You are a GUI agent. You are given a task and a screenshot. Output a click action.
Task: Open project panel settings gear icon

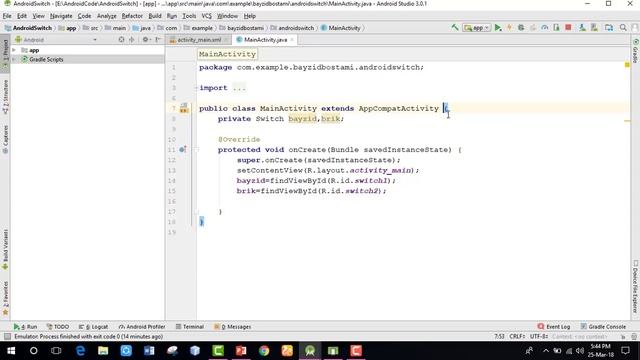point(145,40)
